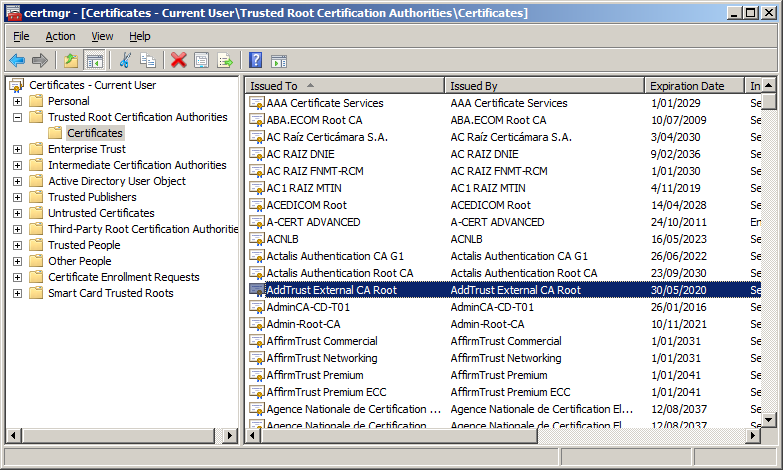The height and width of the screenshot is (470, 783).
Task: Sort by the Expiration Date column header
Action: 694,86
